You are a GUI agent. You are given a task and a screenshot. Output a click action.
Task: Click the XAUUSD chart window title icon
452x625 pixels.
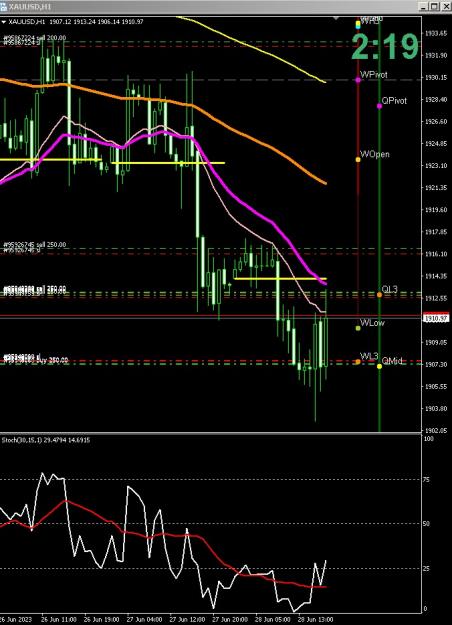coord(3,7)
